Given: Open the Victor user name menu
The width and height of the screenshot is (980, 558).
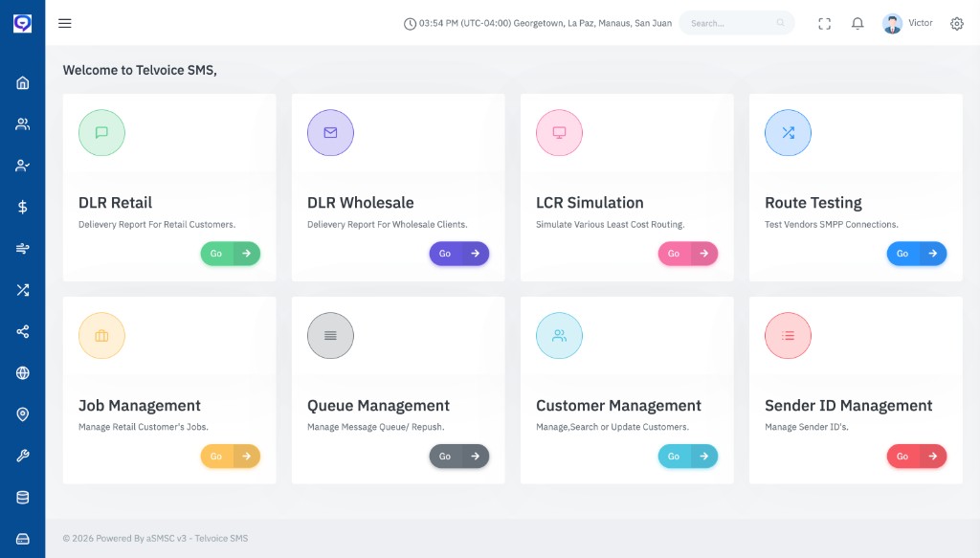Looking at the screenshot, I should coord(920,23).
